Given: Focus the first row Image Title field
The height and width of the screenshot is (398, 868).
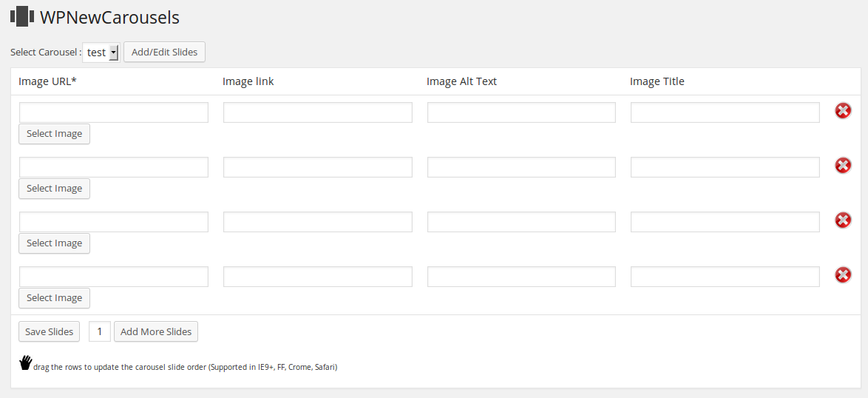Looking at the screenshot, I should coord(725,112).
